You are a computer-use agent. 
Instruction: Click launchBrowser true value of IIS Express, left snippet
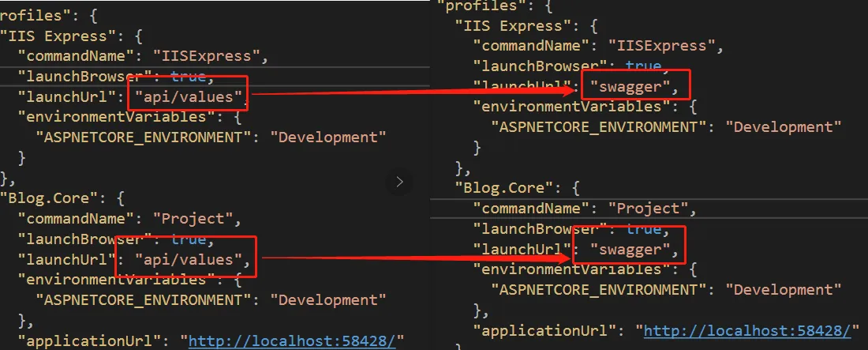point(188,77)
